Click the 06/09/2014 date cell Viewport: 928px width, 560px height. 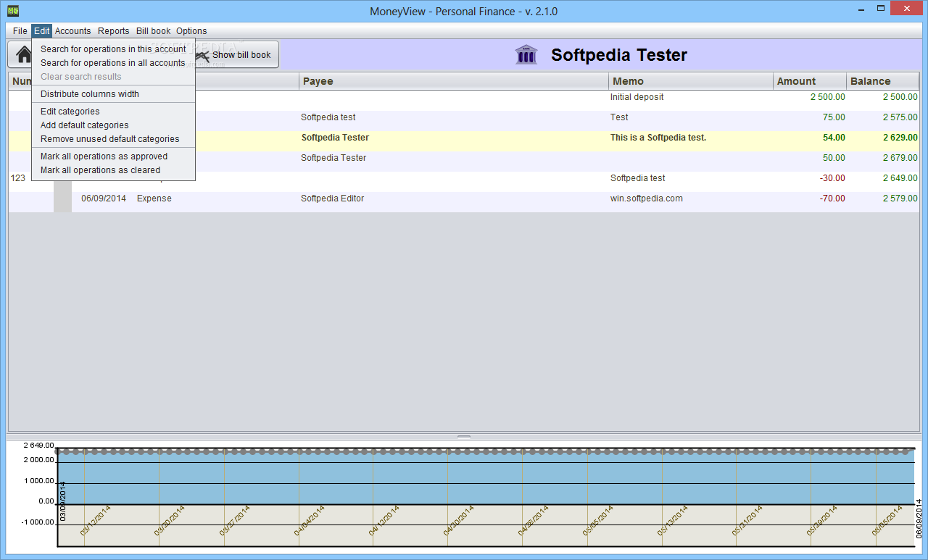click(x=104, y=198)
